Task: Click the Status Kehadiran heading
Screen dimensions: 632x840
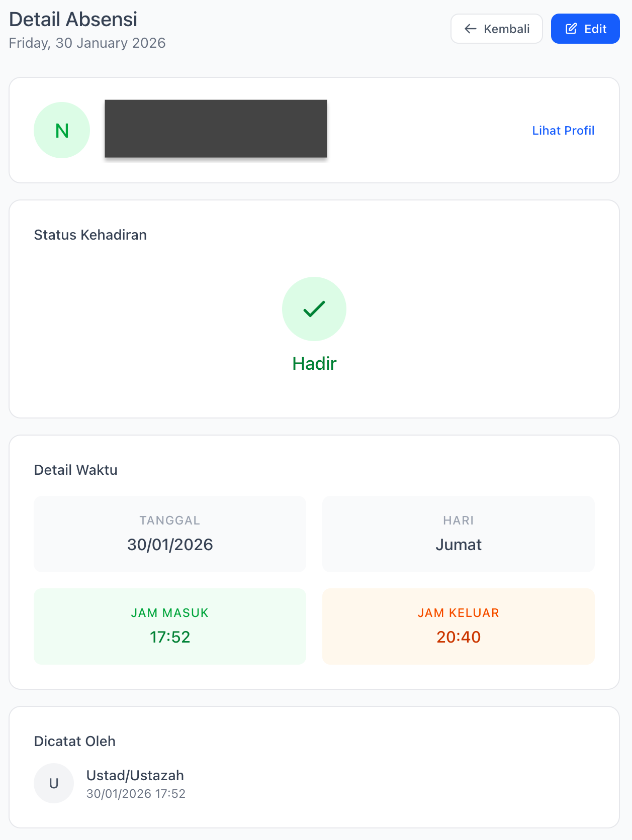Action: pyautogui.click(x=91, y=235)
